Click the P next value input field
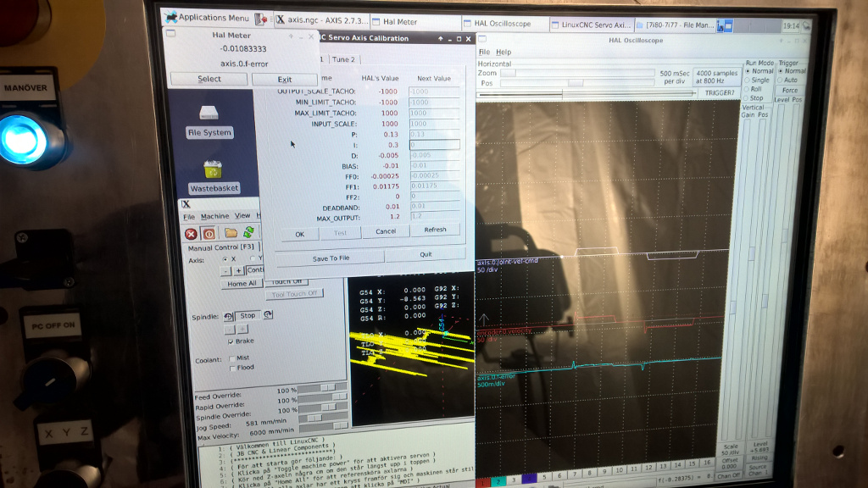This screenshot has height=488, width=868. [x=434, y=134]
